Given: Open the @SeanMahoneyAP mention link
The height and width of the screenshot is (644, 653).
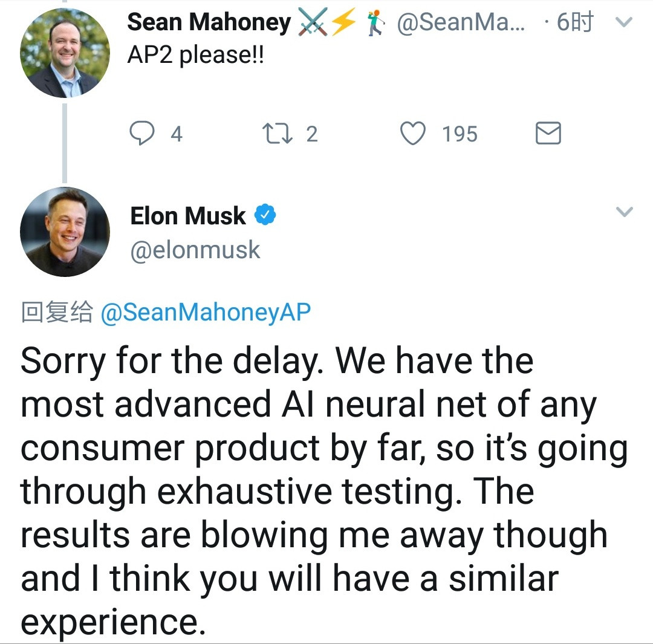Looking at the screenshot, I should click(x=206, y=313).
